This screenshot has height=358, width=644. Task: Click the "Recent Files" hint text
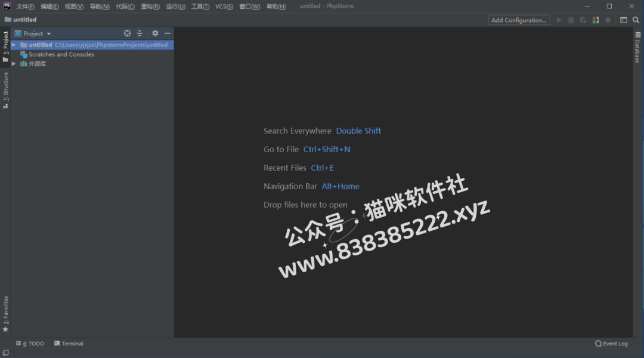coord(285,168)
